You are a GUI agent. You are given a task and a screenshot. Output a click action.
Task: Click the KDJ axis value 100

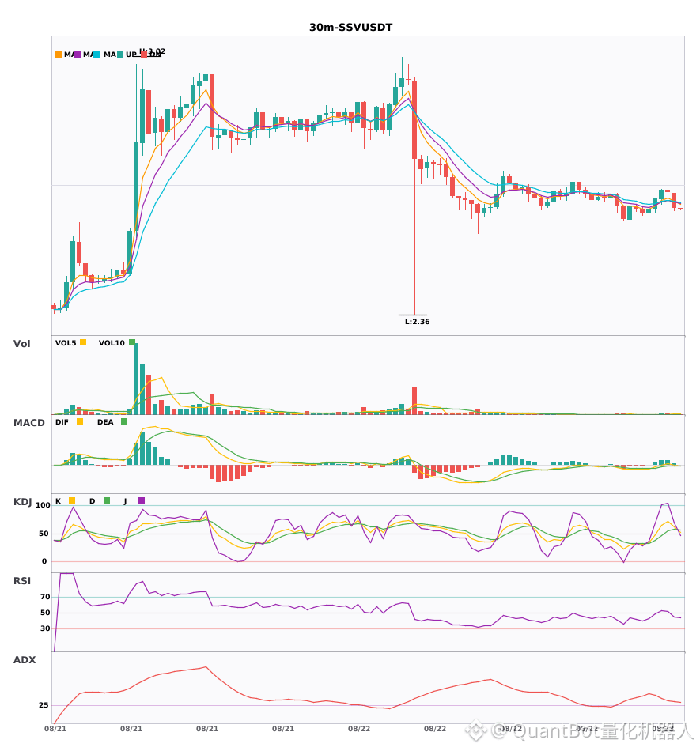(44, 505)
